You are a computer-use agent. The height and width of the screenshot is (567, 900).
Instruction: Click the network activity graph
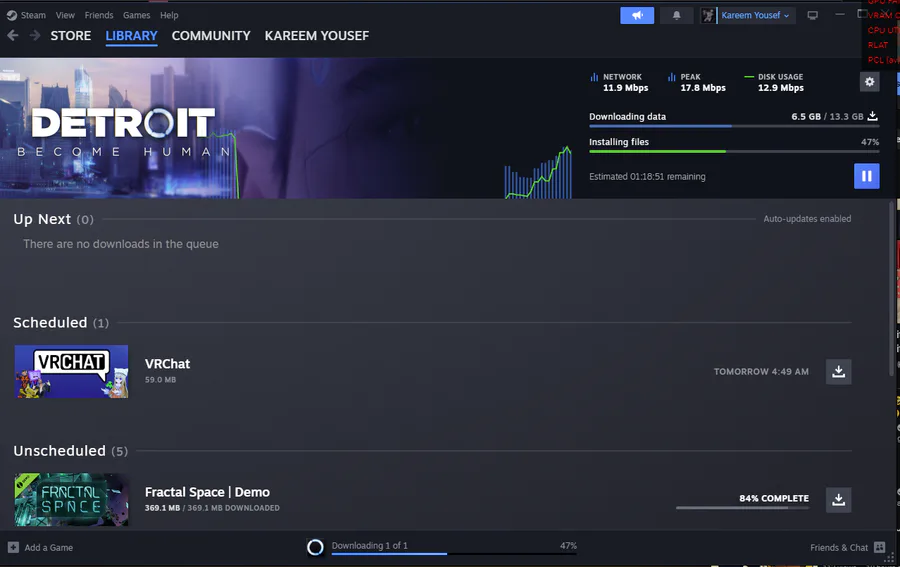click(538, 172)
